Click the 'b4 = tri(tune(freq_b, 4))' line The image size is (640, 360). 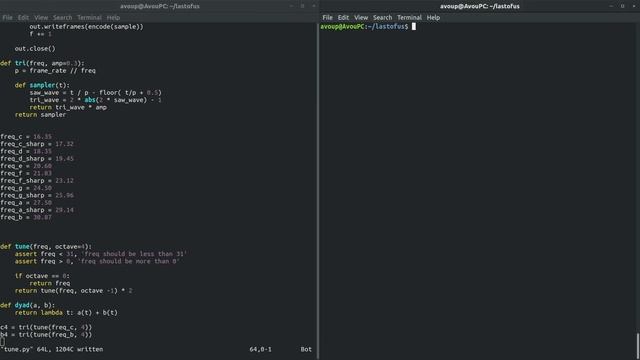46,335
